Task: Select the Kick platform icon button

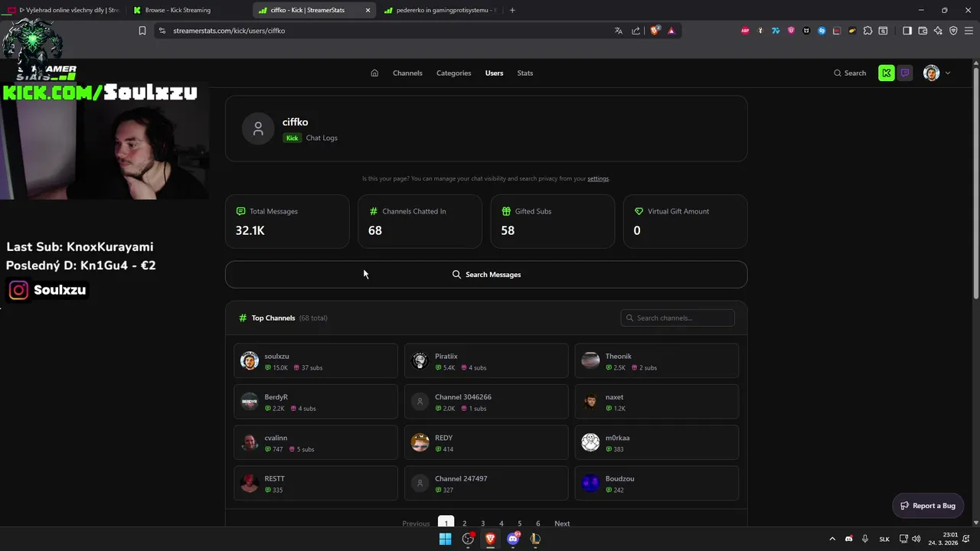Action: coord(887,73)
